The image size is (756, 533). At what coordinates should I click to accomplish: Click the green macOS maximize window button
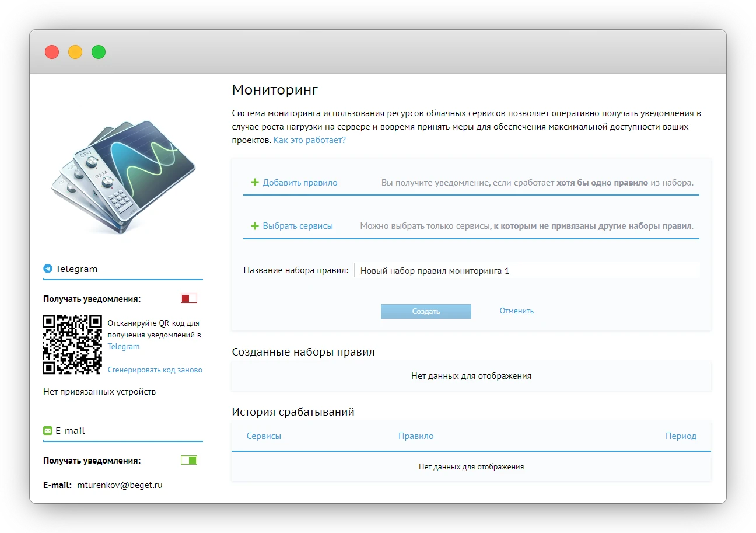coord(99,52)
